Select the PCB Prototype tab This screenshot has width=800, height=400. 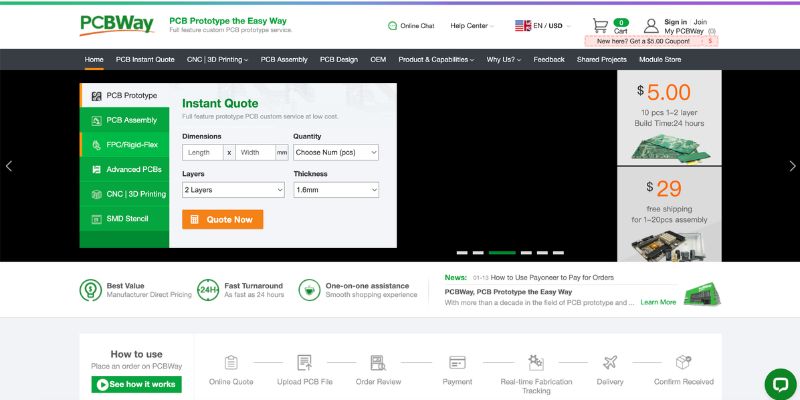point(124,95)
